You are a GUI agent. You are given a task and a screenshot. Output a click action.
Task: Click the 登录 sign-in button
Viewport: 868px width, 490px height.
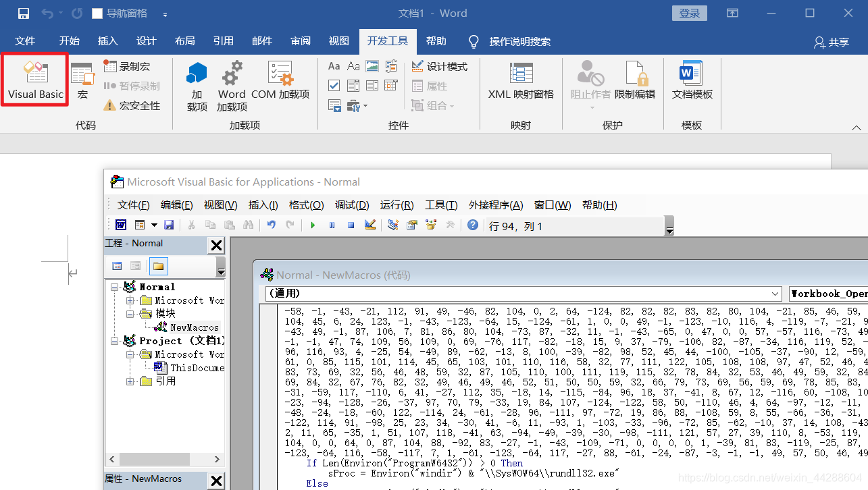[690, 13]
